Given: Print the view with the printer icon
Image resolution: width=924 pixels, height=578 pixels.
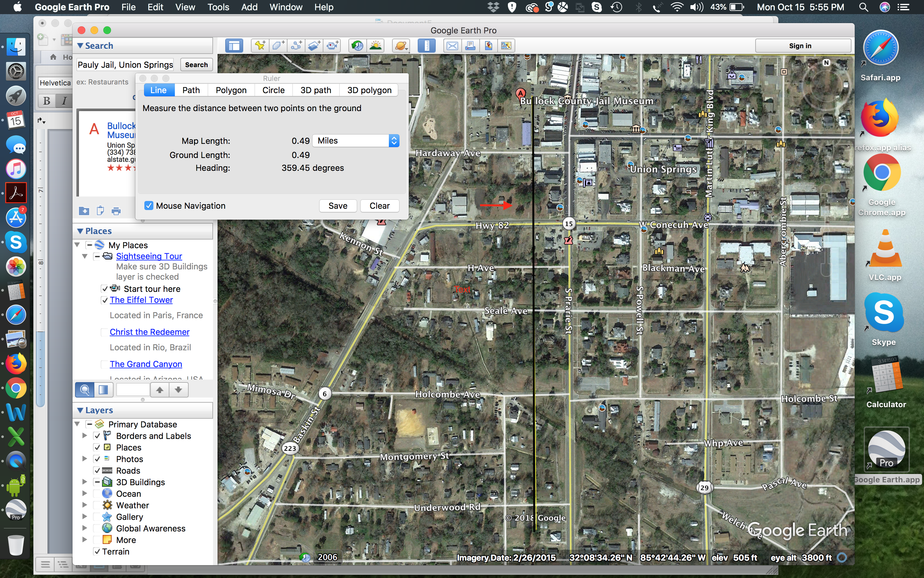Looking at the screenshot, I should coord(470,46).
